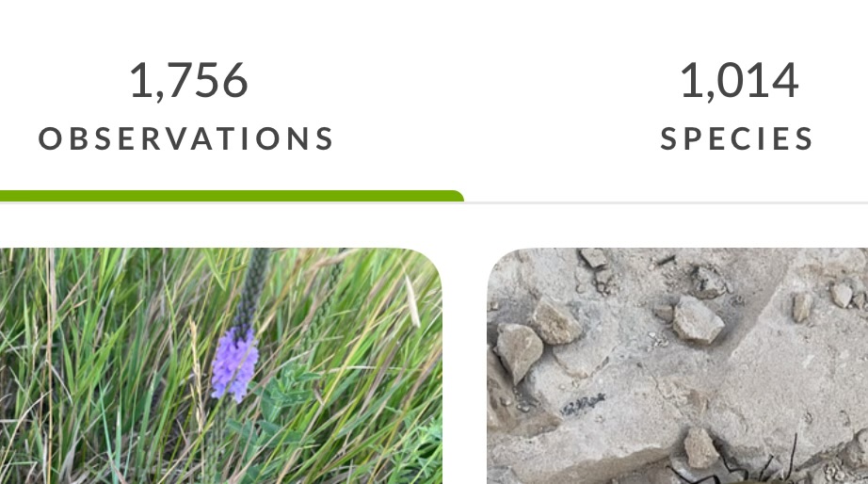View the second observation in the grid
868x484 pixels.
678,365
